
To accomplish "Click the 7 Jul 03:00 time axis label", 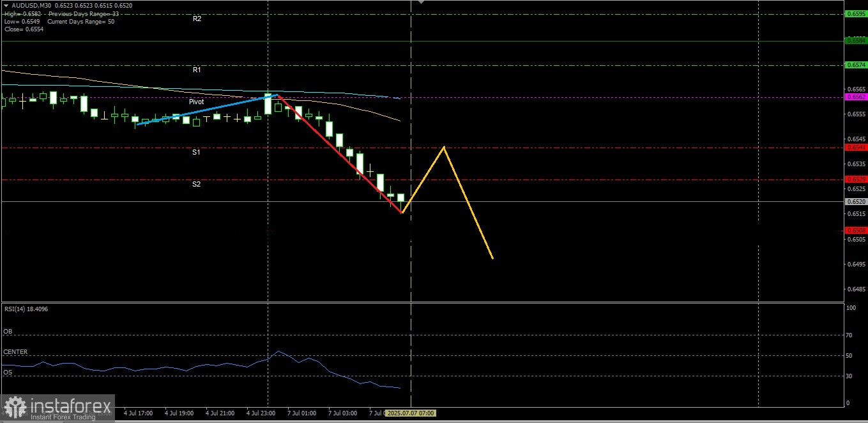I will click(343, 413).
